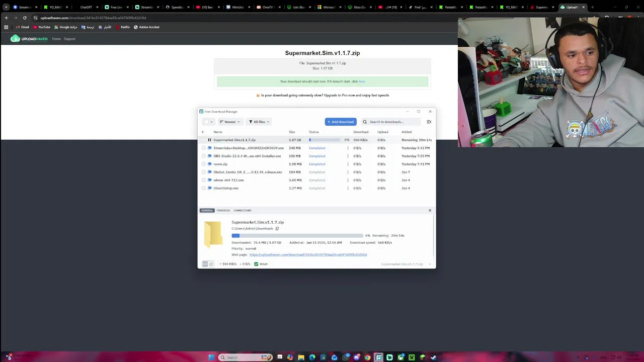Open Google Chrome from the taskbar

pyautogui.click(x=367, y=357)
